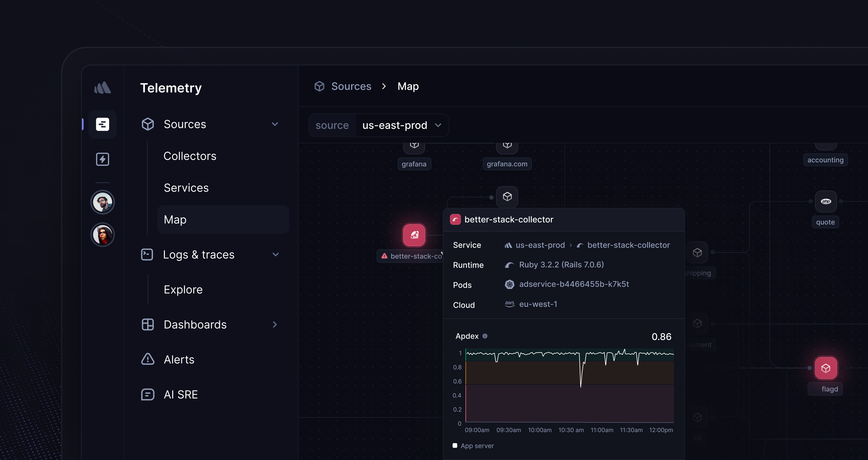This screenshot has width=868, height=460.
Task: Select the red flagd service node
Action: (x=826, y=368)
